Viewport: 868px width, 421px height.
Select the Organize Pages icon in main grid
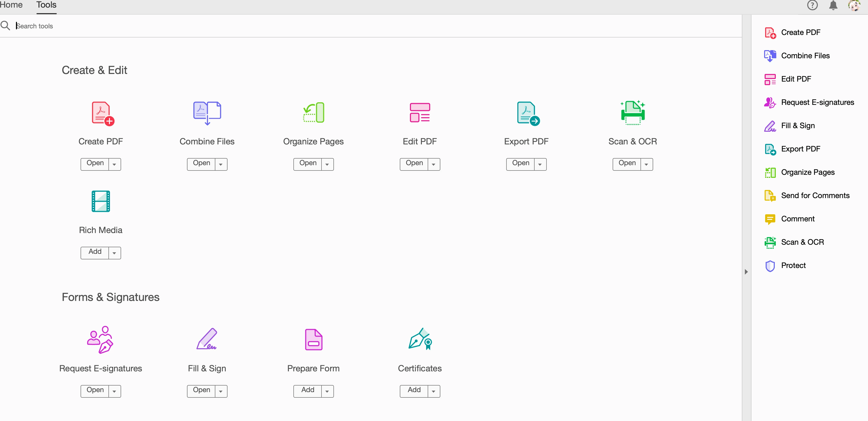[313, 112]
